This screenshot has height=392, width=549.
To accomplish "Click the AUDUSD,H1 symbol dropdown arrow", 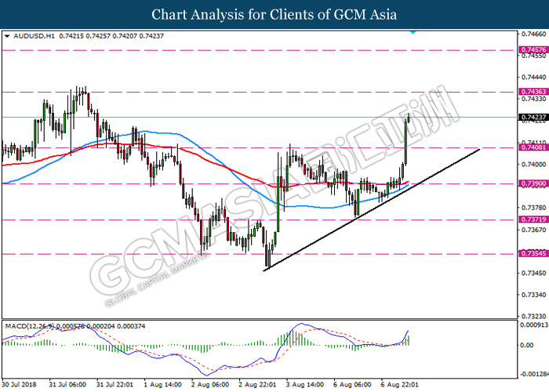I will 7,36.
